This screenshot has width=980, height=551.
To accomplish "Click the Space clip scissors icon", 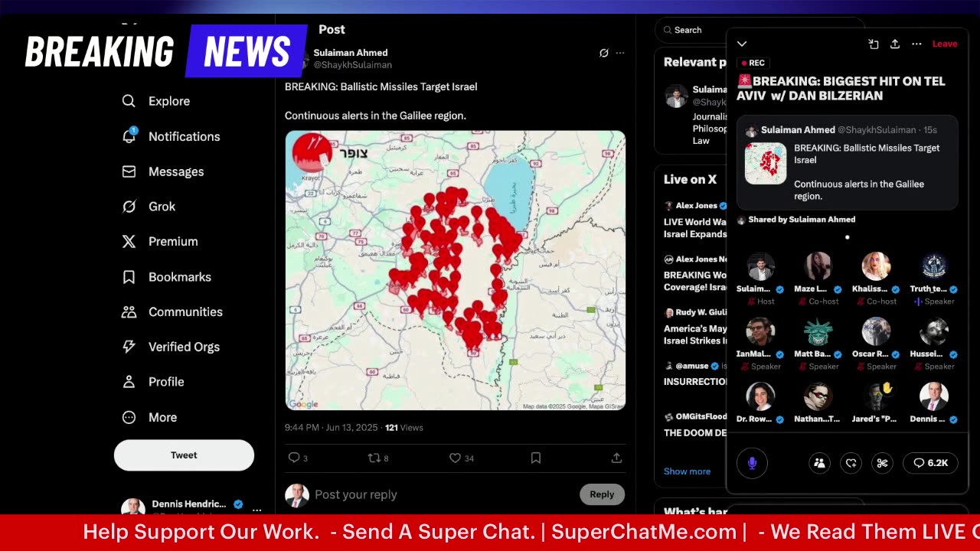I will pyautogui.click(x=882, y=463).
